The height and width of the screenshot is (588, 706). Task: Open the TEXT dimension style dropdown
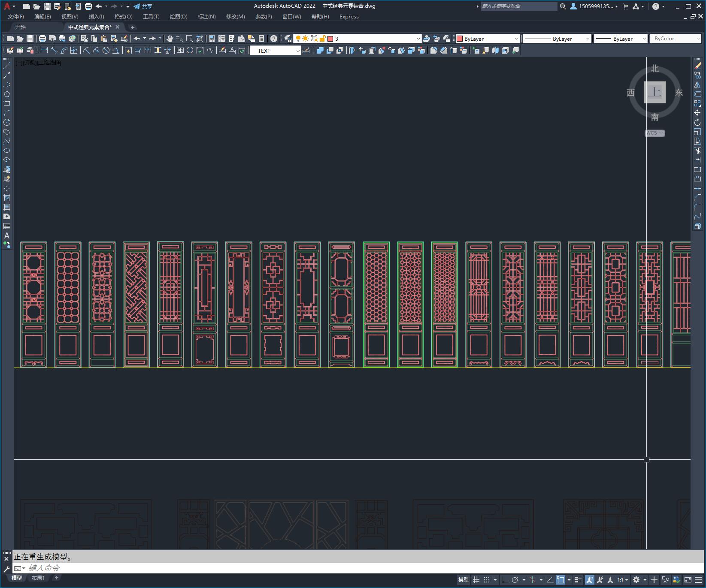[x=275, y=51]
